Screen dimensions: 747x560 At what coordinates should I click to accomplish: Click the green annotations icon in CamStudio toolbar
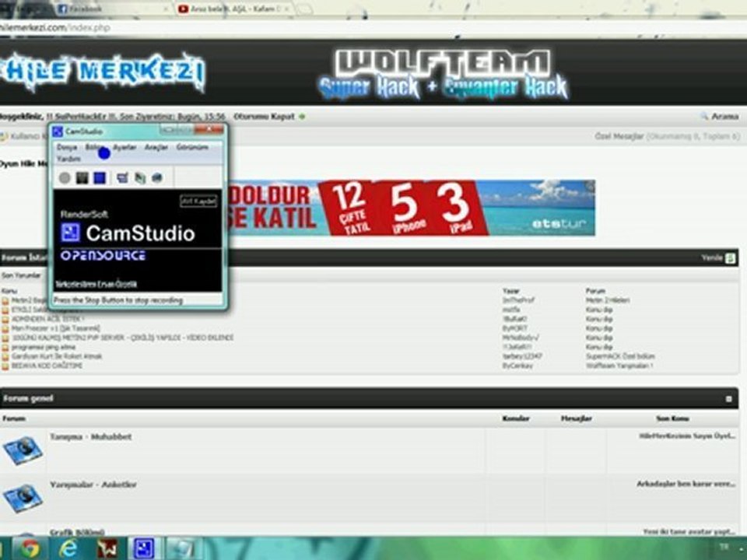pyautogui.click(x=139, y=177)
